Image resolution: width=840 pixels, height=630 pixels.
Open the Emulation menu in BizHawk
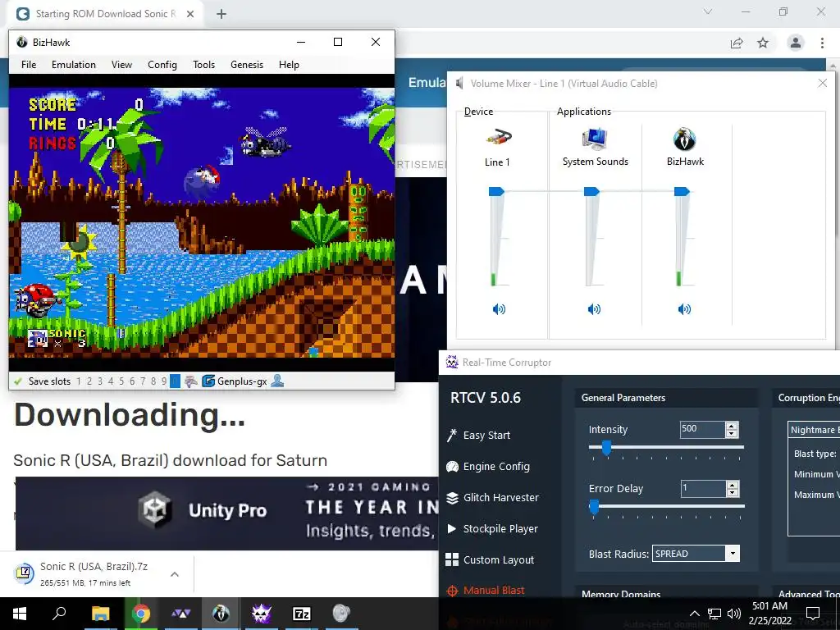coord(73,65)
